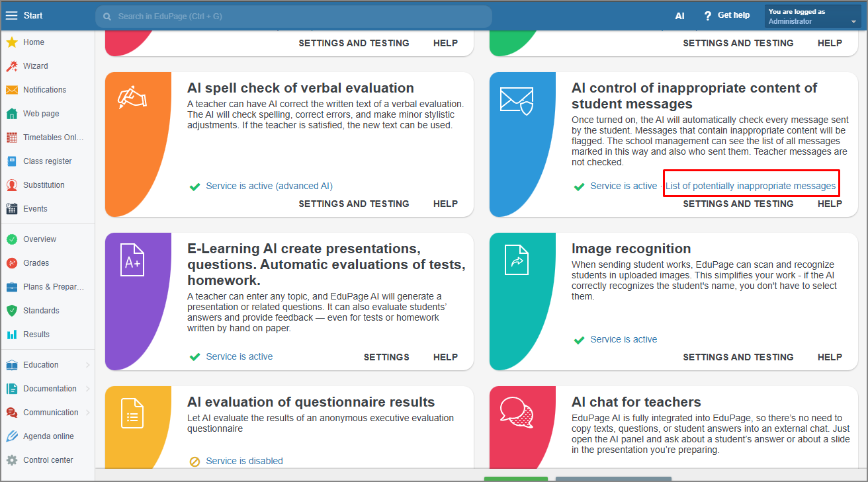Click the E-Learning AI 'Service is active' status
This screenshot has height=482, width=868.
[239, 356]
